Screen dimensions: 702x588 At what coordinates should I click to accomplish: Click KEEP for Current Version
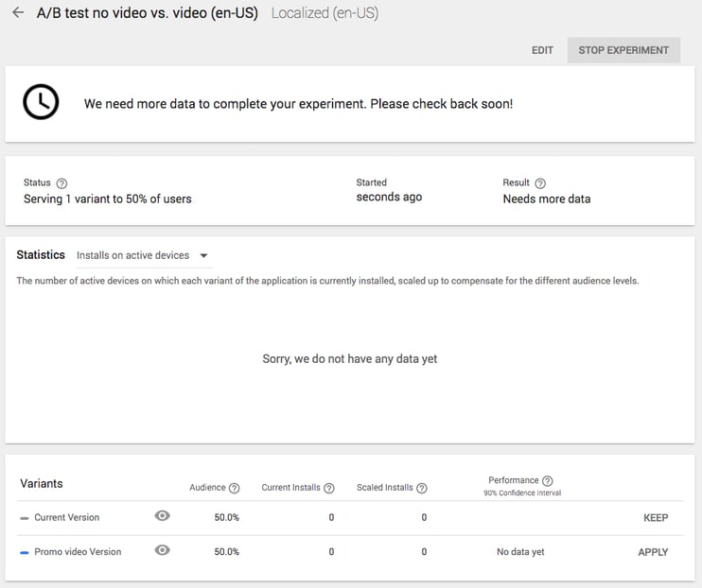pyautogui.click(x=656, y=518)
